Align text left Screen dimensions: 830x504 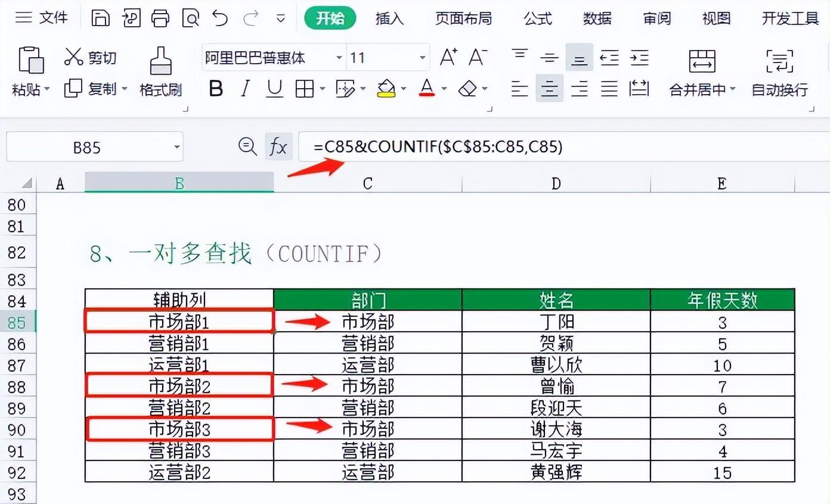(520, 89)
